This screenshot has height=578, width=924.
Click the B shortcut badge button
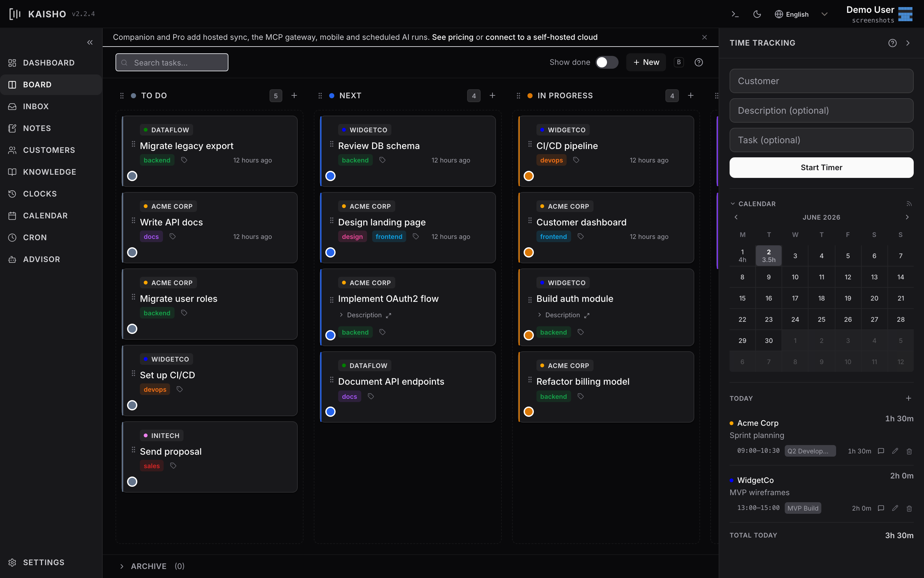click(679, 62)
